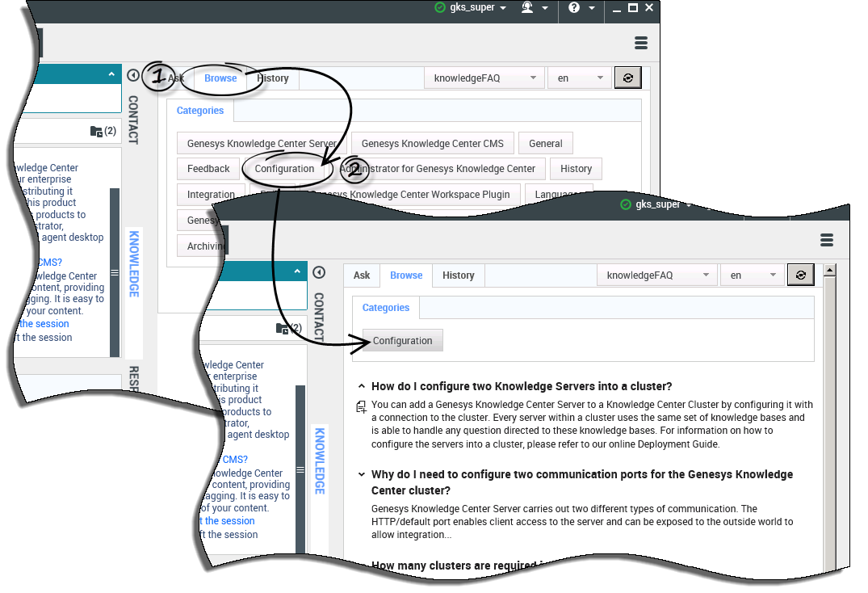Viewport: 868px width, 593px height.
Task: Open the CONTACT side tab in back window
Action: tap(133, 120)
